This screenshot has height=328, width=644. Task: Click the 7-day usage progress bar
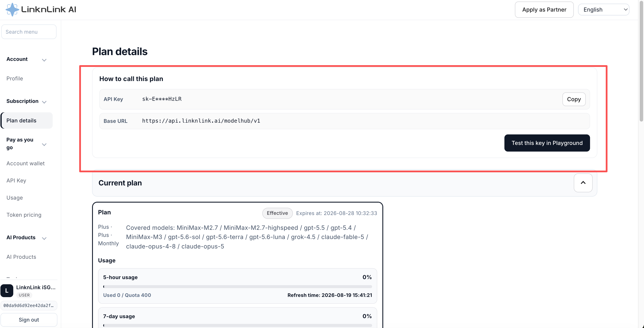[x=237, y=325]
